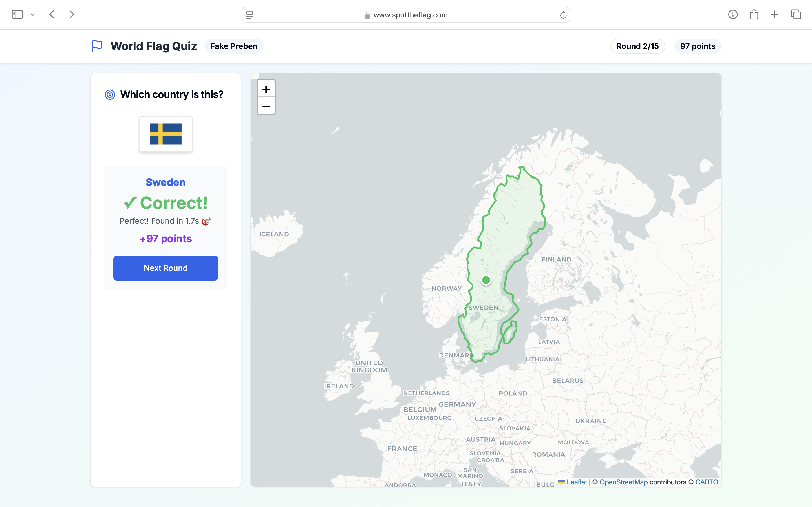Click the page reader icon in address bar

[250, 15]
